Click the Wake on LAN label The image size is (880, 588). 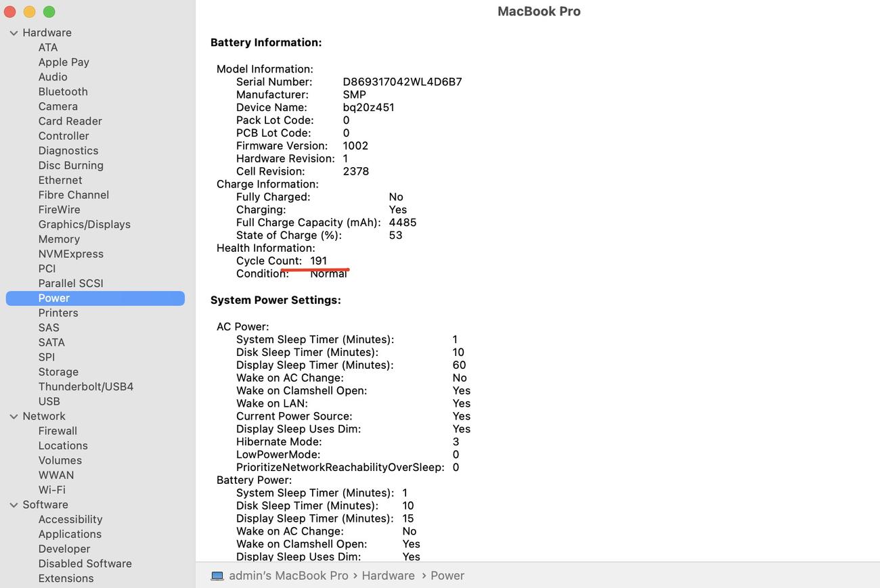[x=272, y=404]
